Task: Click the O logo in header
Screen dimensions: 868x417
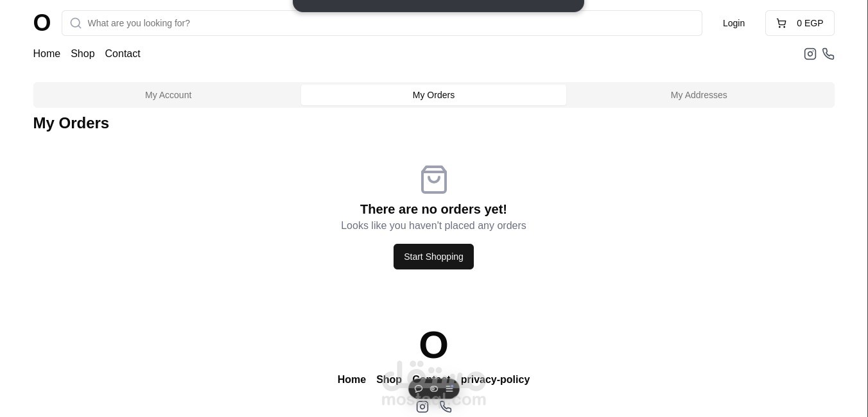Action: pos(42,23)
